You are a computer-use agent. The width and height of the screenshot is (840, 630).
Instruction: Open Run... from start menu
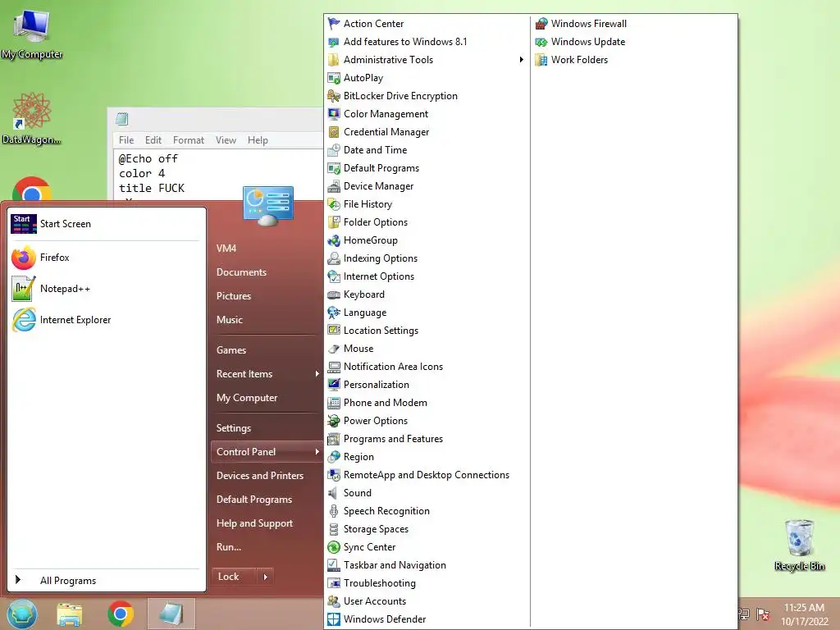click(229, 547)
